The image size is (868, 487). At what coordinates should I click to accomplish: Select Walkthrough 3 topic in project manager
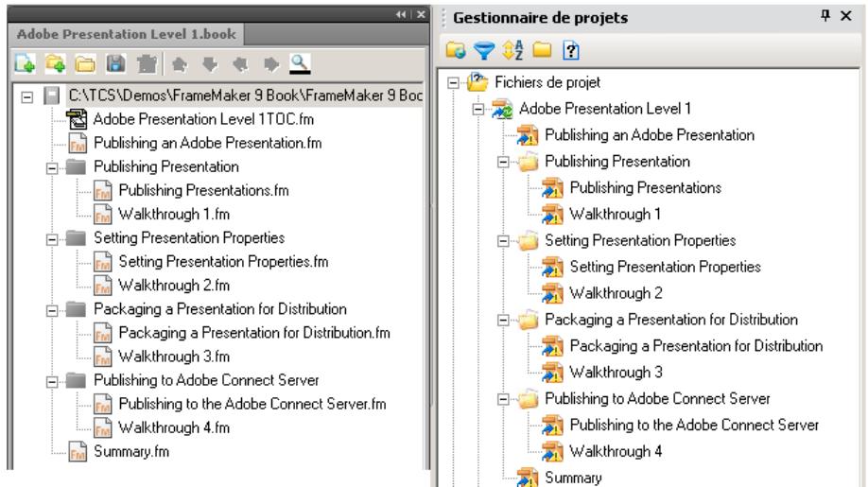(x=616, y=372)
